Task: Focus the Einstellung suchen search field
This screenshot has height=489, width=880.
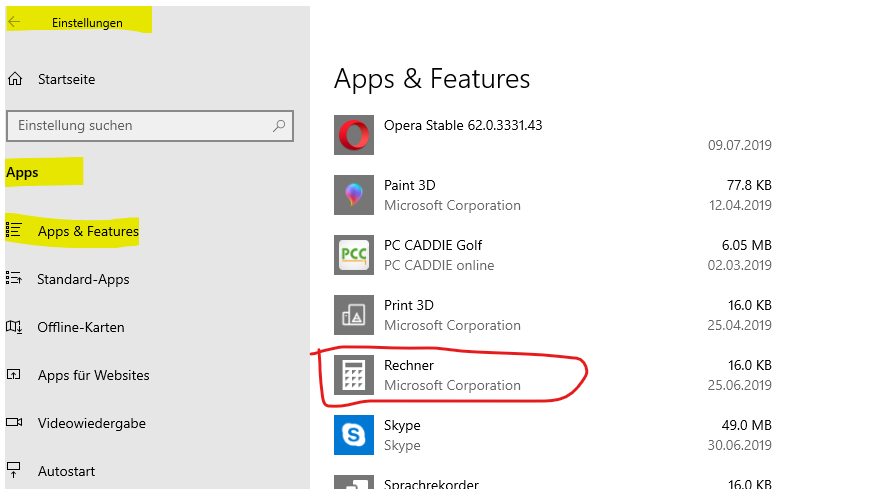Action: (x=150, y=126)
